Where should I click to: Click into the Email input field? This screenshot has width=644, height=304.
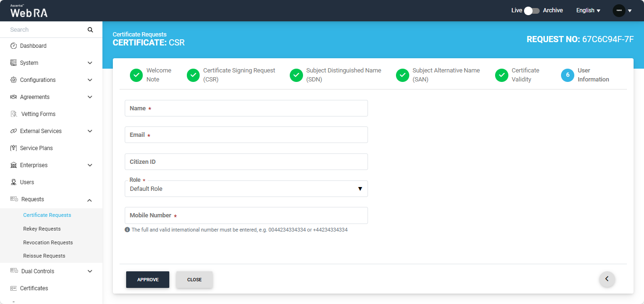pos(246,135)
